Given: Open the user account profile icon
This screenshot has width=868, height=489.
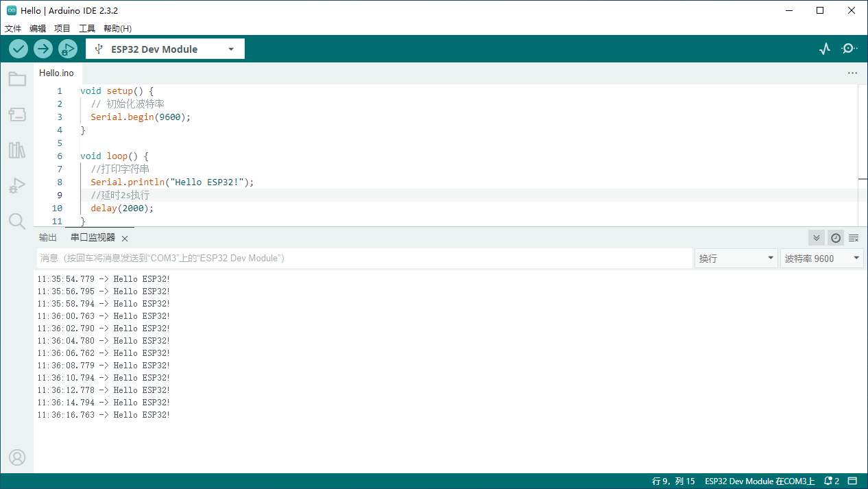Looking at the screenshot, I should coord(17,457).
